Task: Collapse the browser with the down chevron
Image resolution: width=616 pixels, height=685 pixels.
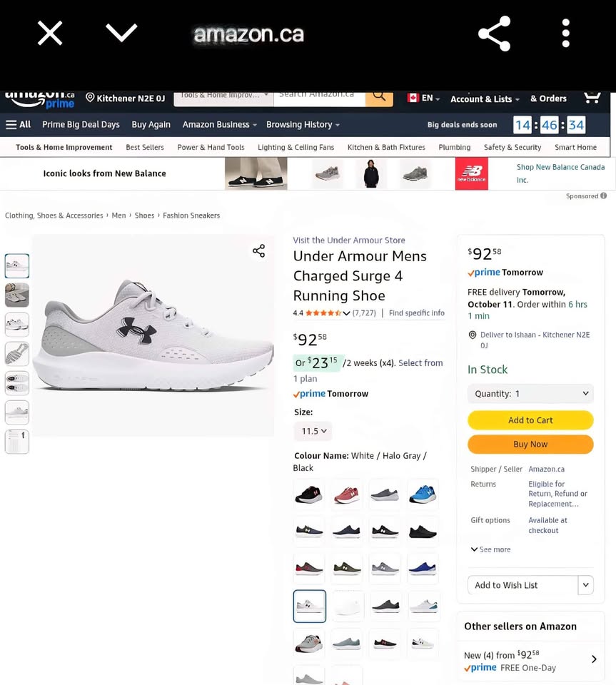Action: [121, 32]
